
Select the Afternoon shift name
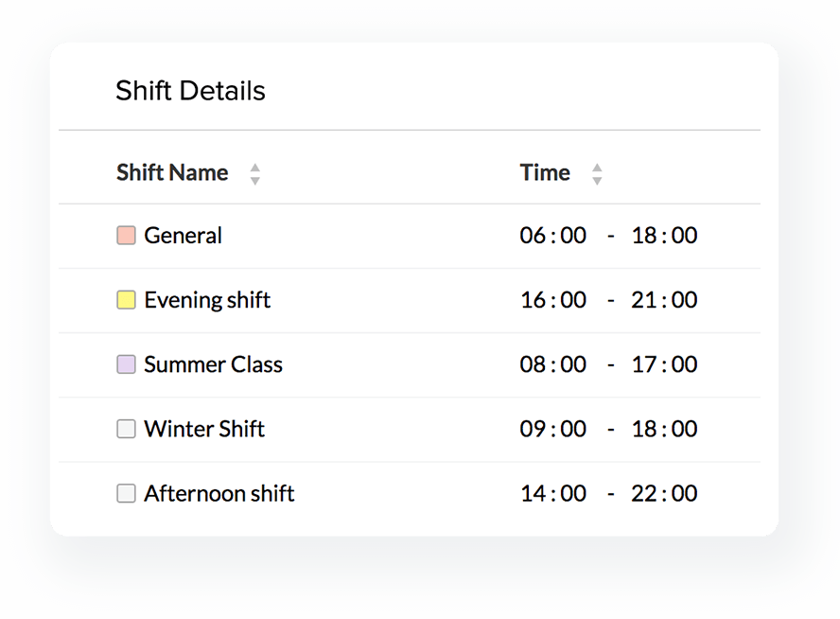click(x=219, y=493)
